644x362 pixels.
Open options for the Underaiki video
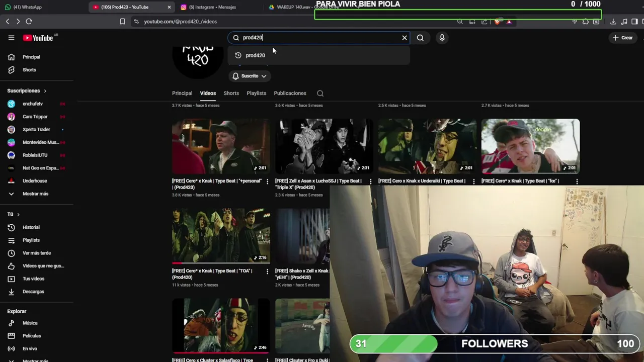click(473, 182)
